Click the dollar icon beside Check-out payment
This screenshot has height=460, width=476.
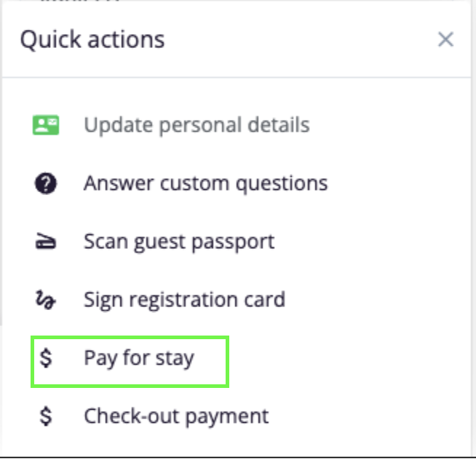[x=46, y=416]
